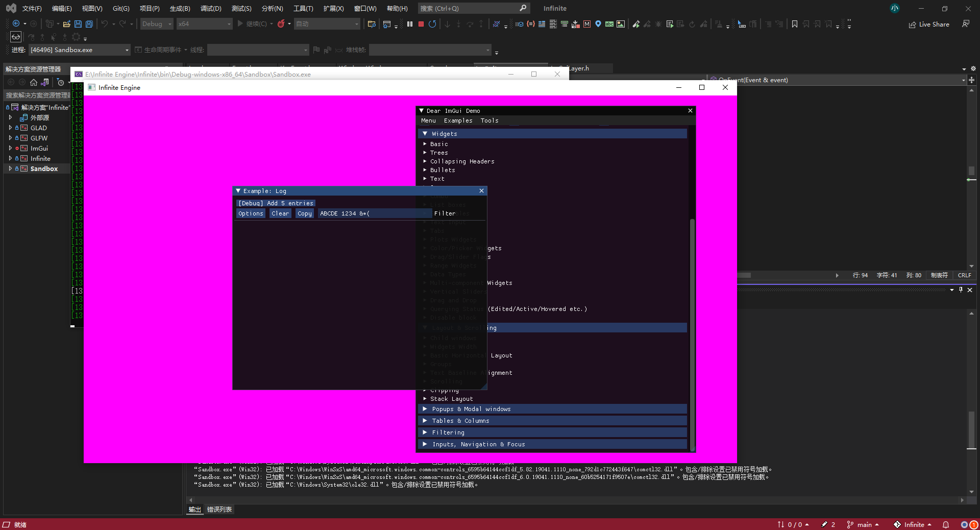Click the pin icon on the output panel

[x=961, y=290]
